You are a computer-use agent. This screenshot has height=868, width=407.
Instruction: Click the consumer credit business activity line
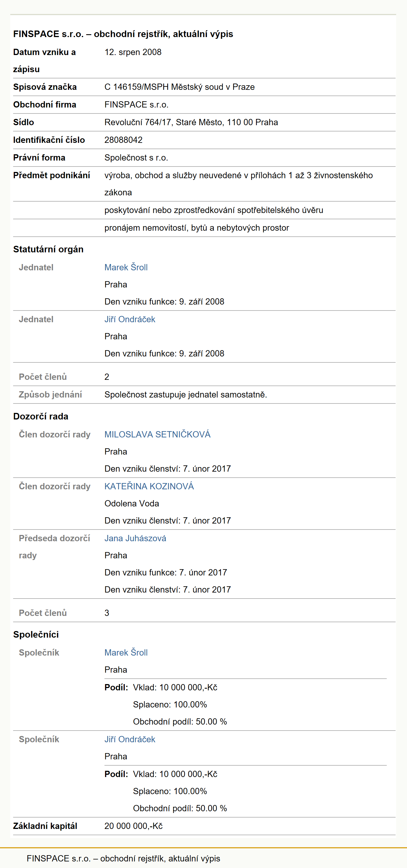click(x=214, y=210)
